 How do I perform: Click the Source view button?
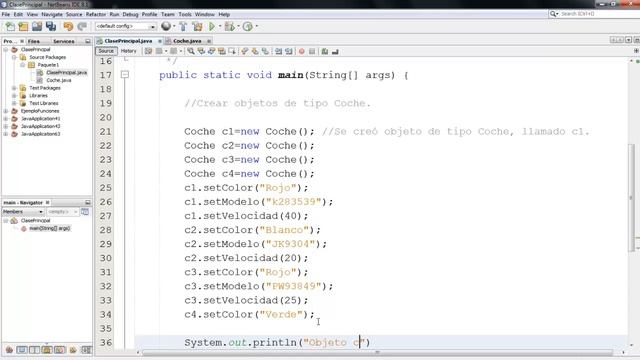click(106, 51)
